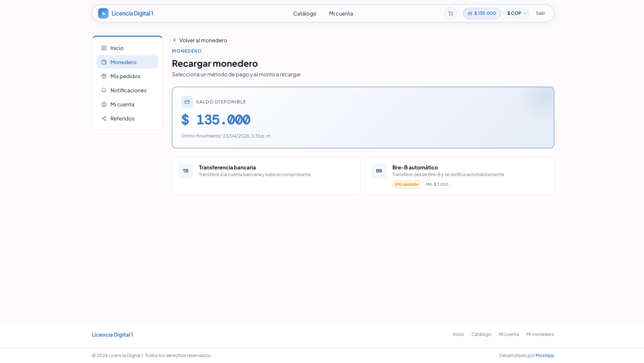Image resolution: width=644 pixels, height=363 pixels.
Task: Select the Referidos share icon
Action: coord(104,118)
